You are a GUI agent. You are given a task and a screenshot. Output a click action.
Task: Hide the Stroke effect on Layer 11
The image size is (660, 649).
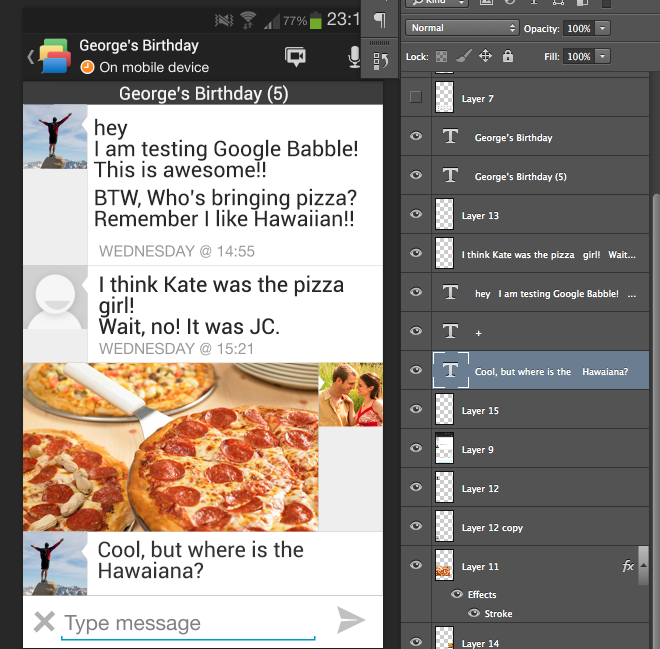tap(474, 613)
